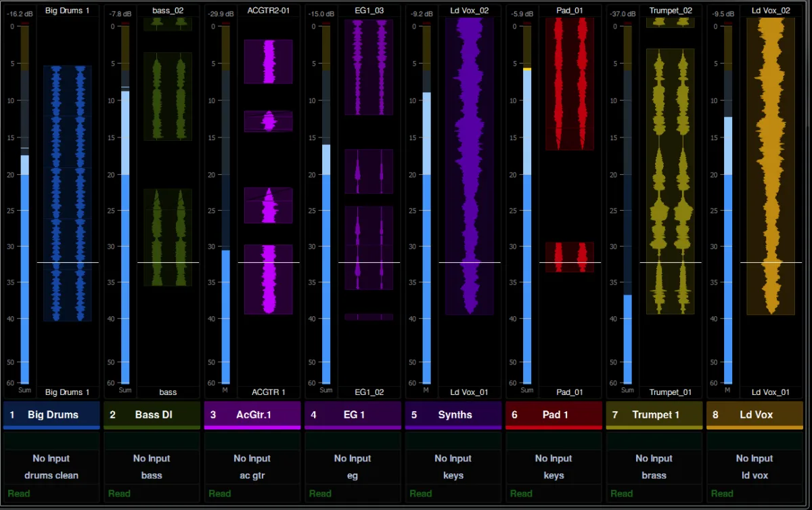Click the 'keys' label under Pad 1 track
This screenshot has height=510, width=812.
(554, 475)
